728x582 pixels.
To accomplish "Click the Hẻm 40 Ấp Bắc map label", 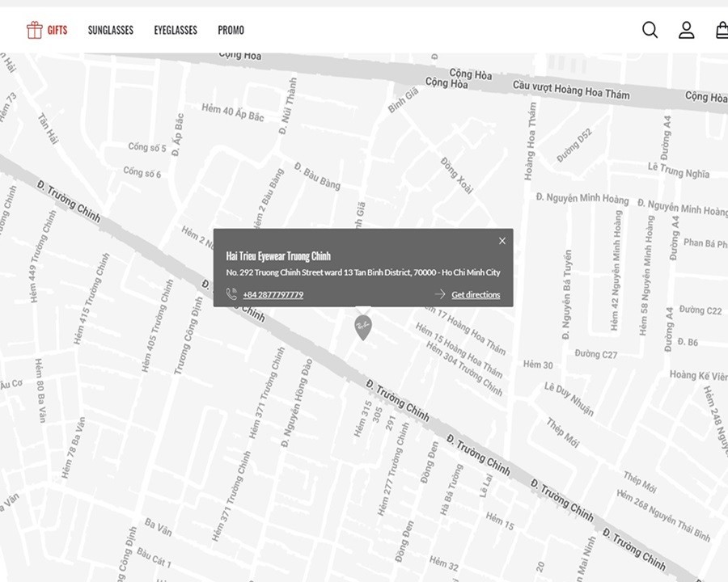I will point(233,113).
